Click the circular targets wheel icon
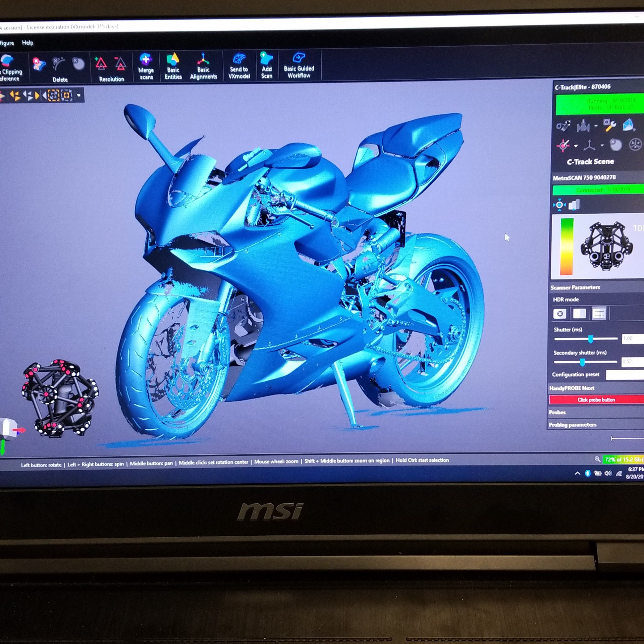Image resolution: width=644 pixels, height=644 pixels. (x=635, y=144)
